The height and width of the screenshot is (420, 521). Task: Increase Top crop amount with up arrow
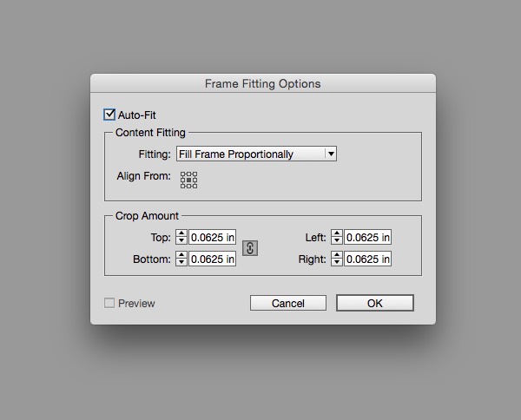point(181,233)
